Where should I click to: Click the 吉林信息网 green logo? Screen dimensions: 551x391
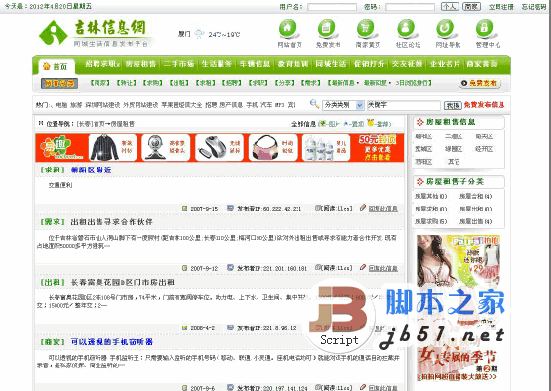coord(95,33)
